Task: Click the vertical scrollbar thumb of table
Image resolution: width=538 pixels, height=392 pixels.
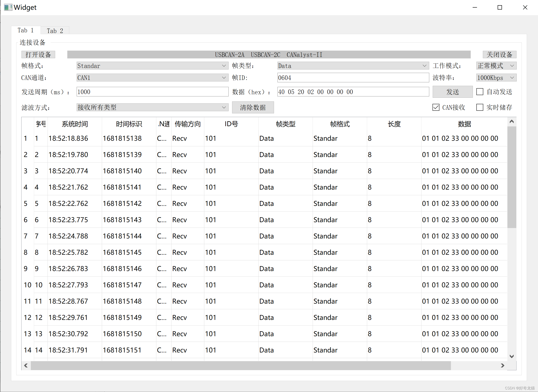Action: coord(512,177)
